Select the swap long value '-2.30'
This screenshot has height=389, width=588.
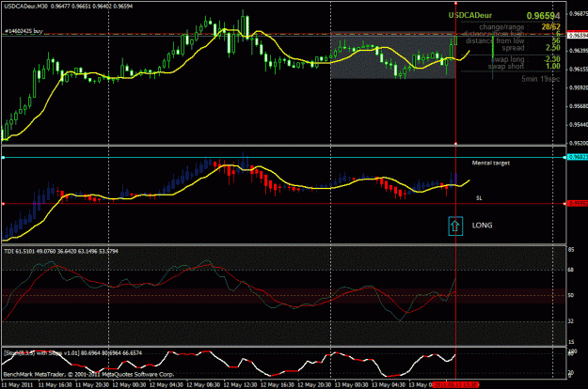[x=552, y=59]
